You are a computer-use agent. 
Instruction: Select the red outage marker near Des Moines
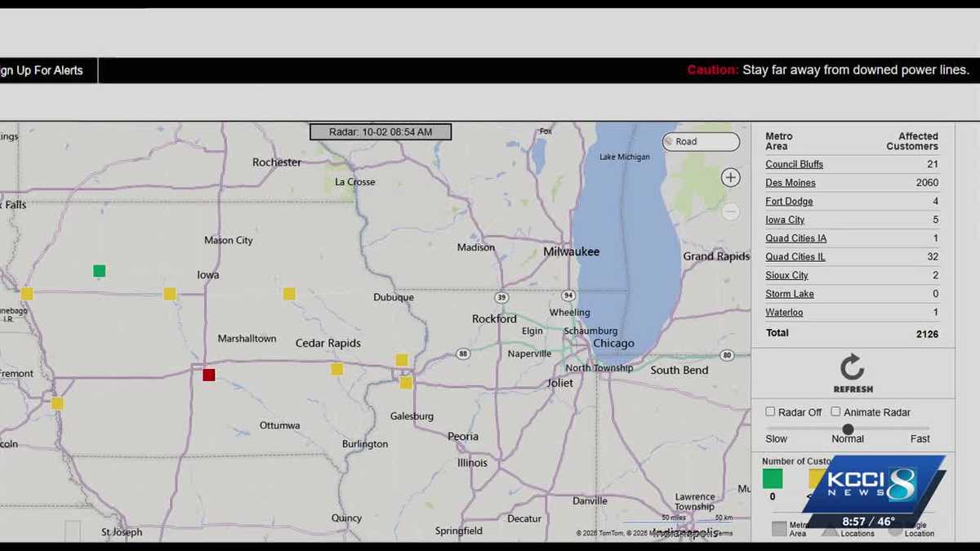[209, 375]
